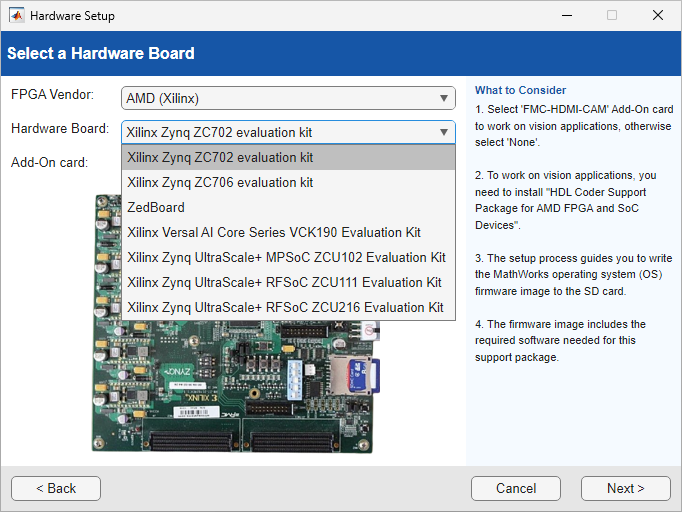
Task: Select Xilinx Zynq ZC702 evaluation kit option
Action: click(288, 157)
